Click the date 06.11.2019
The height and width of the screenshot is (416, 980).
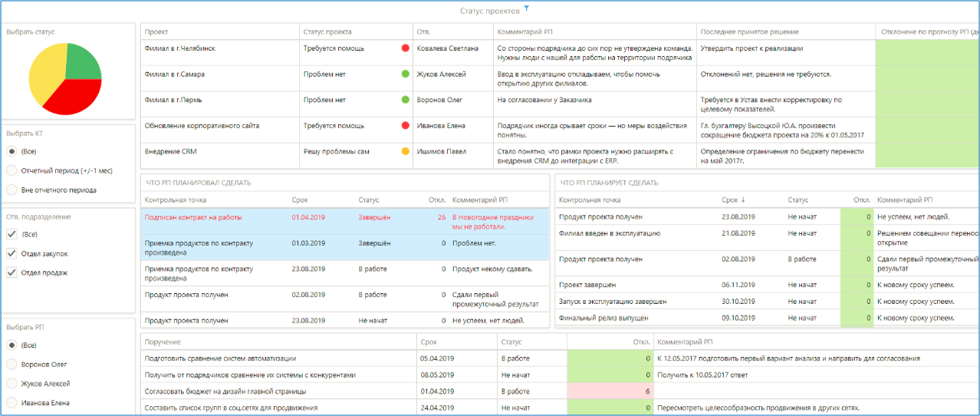(738, 285)
